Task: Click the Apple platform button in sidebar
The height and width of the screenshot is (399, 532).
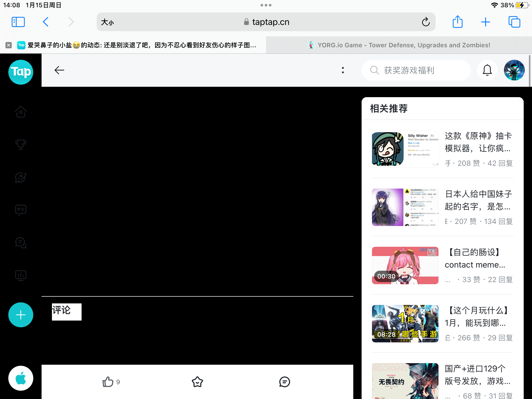Action: click(21, 378)
